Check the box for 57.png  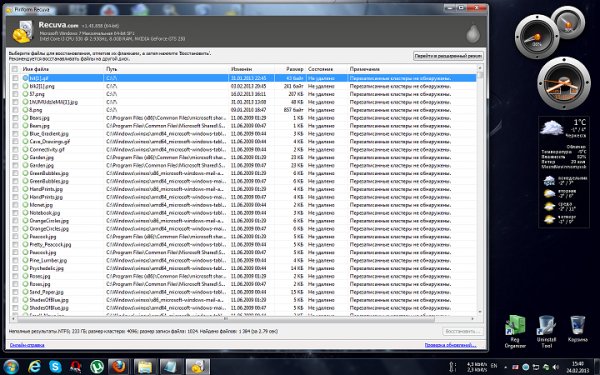[x=15, y=94]
